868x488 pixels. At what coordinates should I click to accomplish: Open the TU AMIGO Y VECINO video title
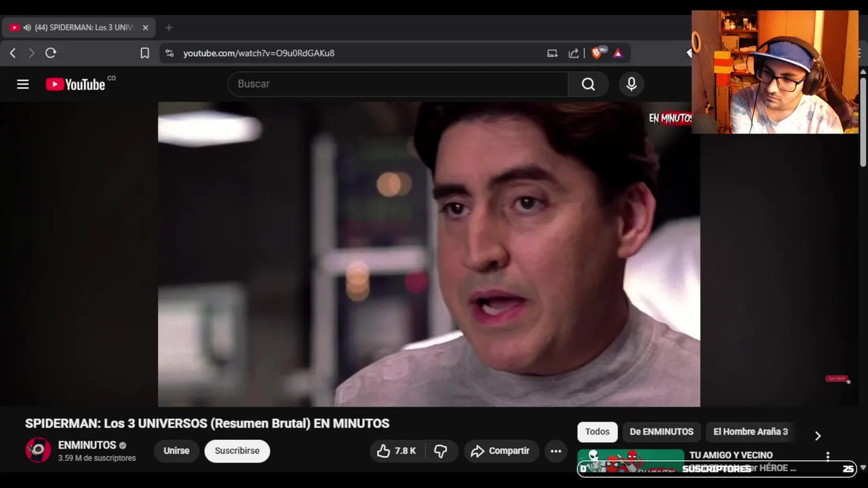[x=731, y=455]
